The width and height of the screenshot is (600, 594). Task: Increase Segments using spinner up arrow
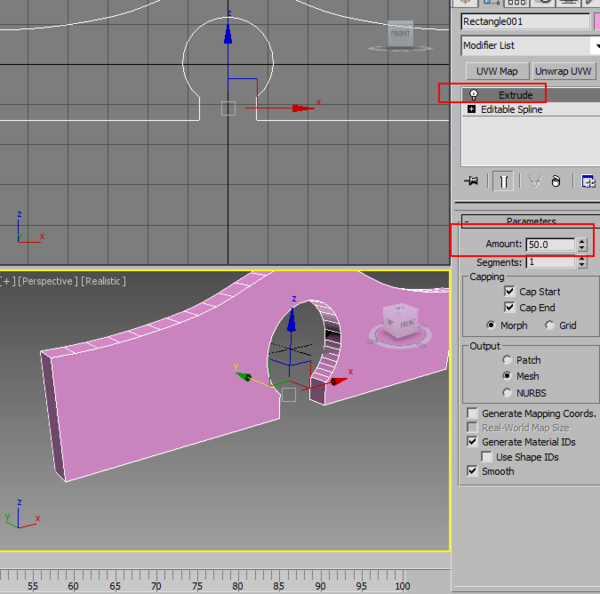point(582,259)
